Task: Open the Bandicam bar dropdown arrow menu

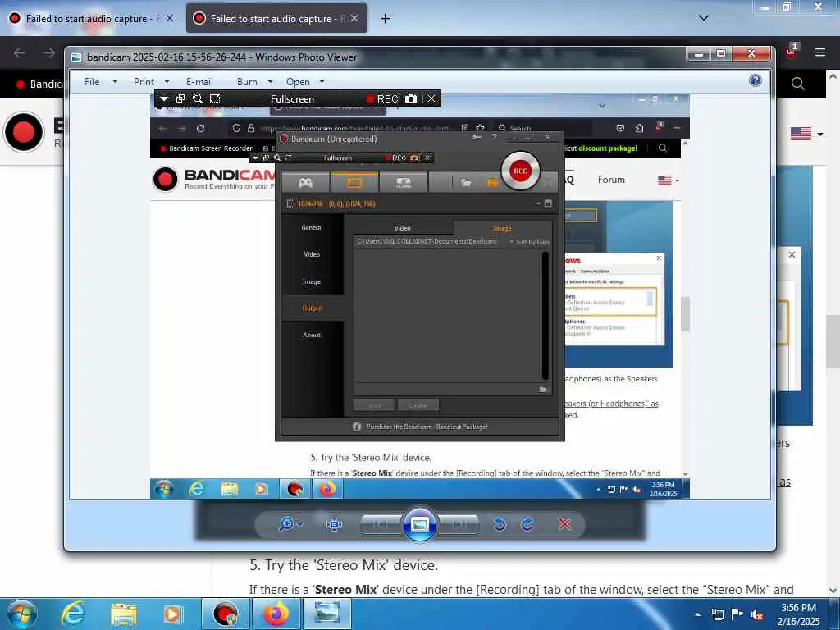Action: click(164, 98)
